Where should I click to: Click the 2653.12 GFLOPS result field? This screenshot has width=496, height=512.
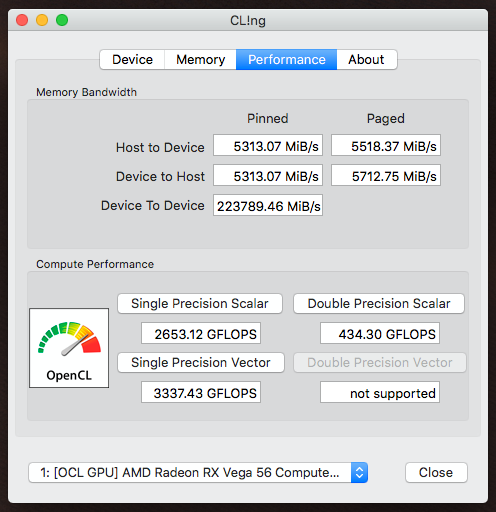click(x=201, y=333)
